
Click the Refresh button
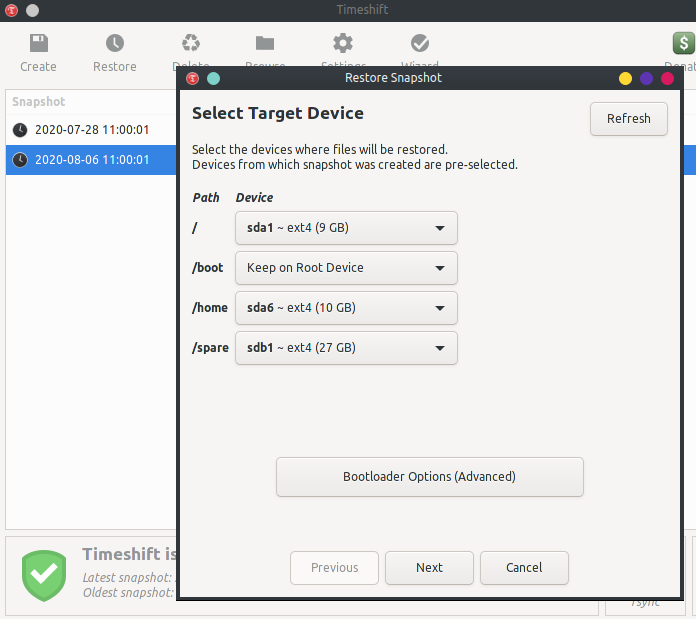pyautogui.click(x=628, y=119)
